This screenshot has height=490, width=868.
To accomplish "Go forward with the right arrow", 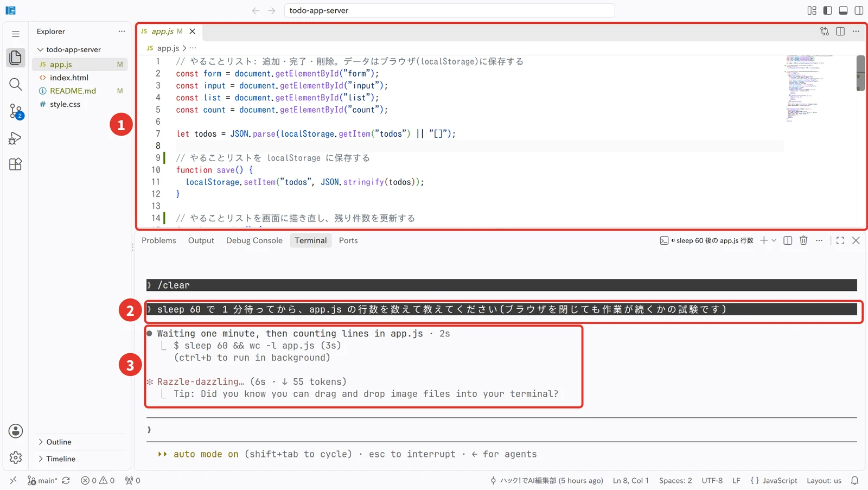I will pos(272,10).
